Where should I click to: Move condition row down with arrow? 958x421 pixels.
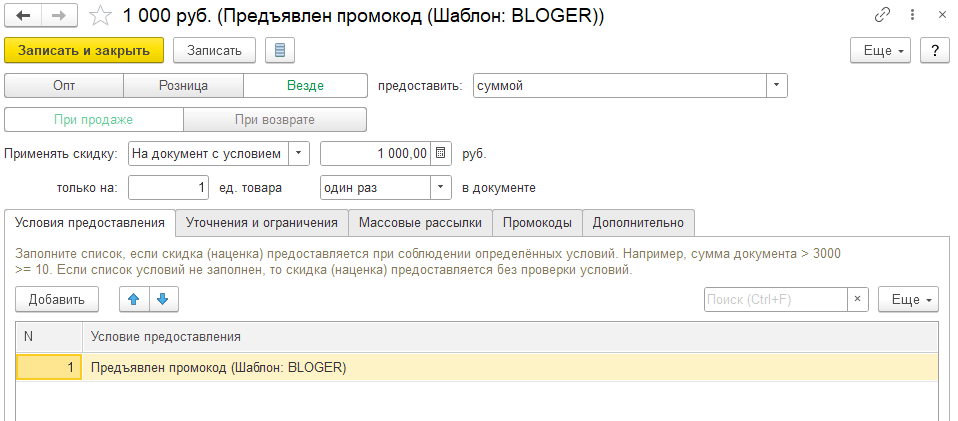click(163, 299)
